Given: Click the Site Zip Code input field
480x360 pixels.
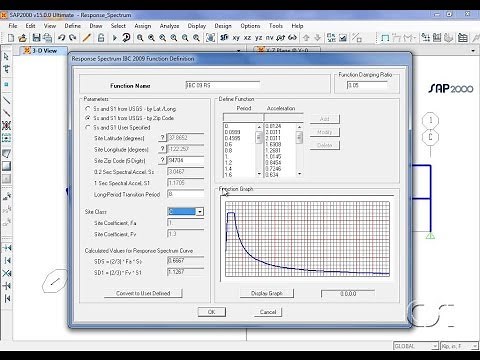Looking at the screenshot, I should click(x=186, y=160).
